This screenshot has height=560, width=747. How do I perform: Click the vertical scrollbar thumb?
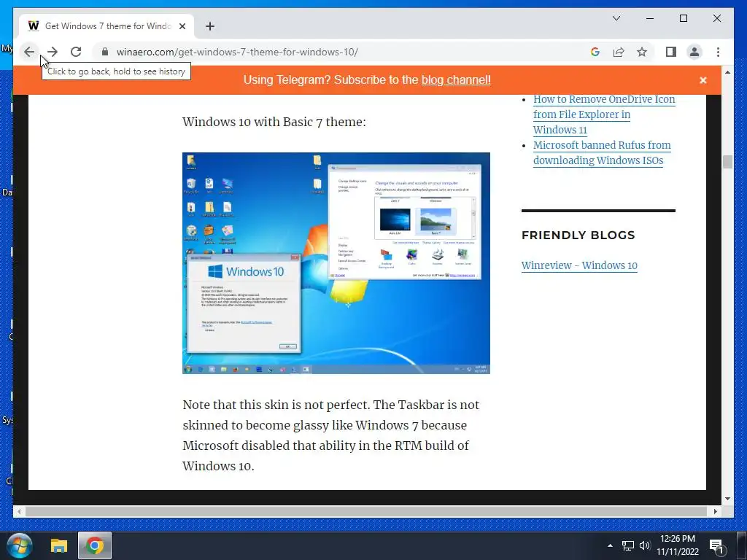click(727, 161)
